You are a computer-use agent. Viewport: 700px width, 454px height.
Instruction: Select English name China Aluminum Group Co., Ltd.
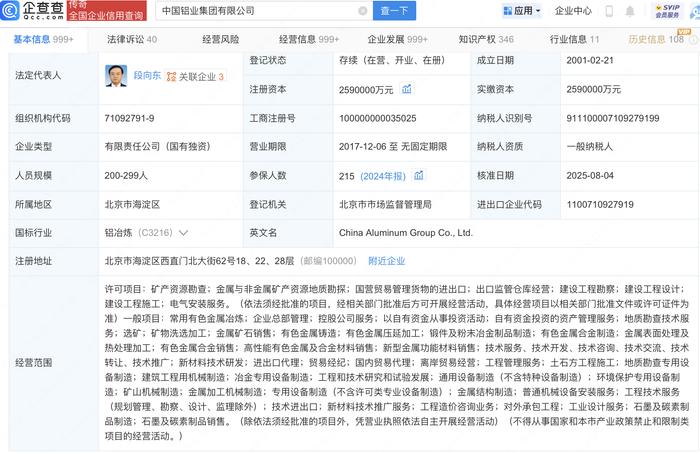click(406, 233)
